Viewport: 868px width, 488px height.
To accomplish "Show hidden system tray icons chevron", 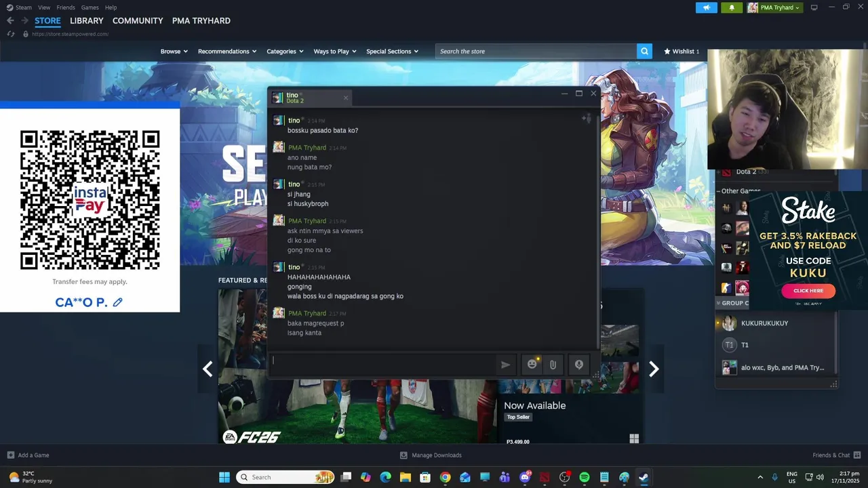I will click(760, 477).
